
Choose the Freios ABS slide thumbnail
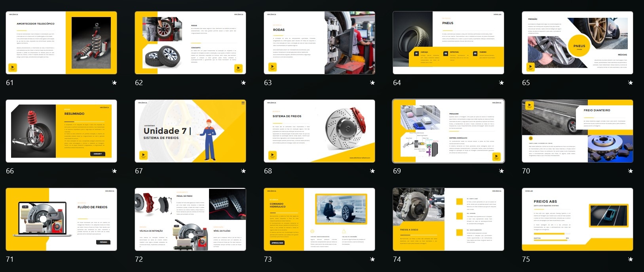coord(577,219)
